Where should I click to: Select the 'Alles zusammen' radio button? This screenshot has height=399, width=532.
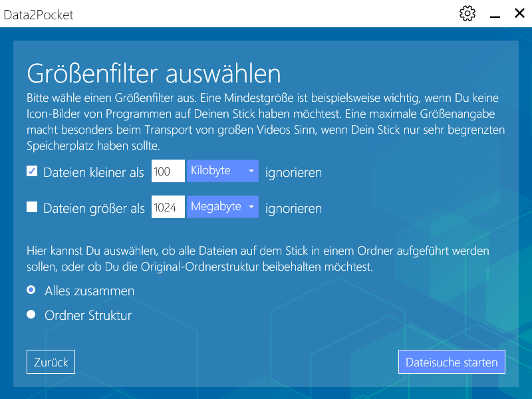31,291
